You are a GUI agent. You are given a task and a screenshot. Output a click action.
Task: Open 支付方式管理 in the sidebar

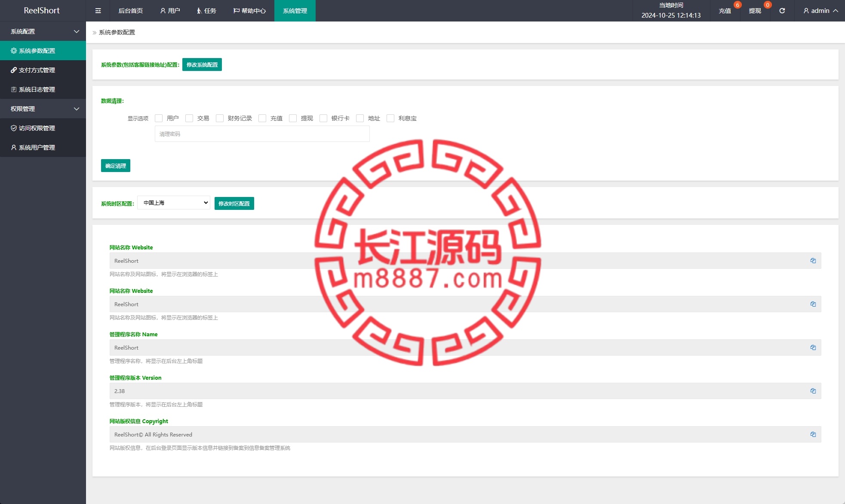(x=43, y=70)
